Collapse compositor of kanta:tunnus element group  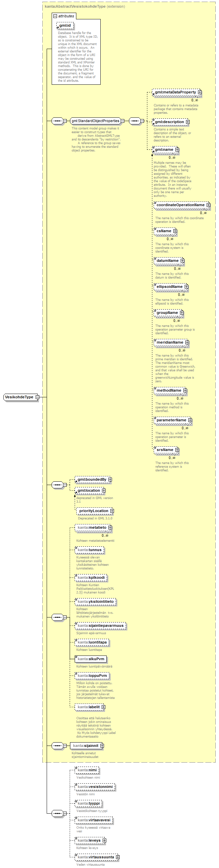65,617
